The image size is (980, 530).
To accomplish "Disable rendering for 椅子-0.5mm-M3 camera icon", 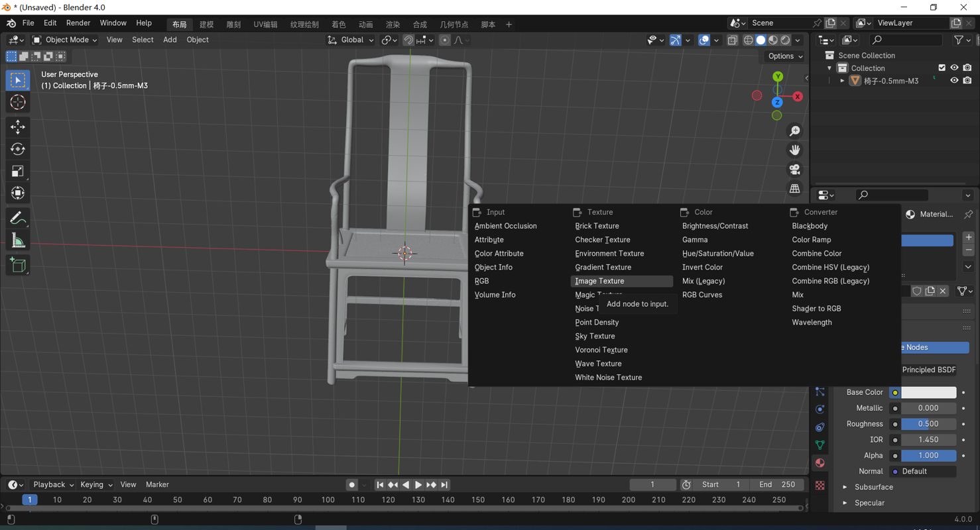I will (x=968, y=81).
